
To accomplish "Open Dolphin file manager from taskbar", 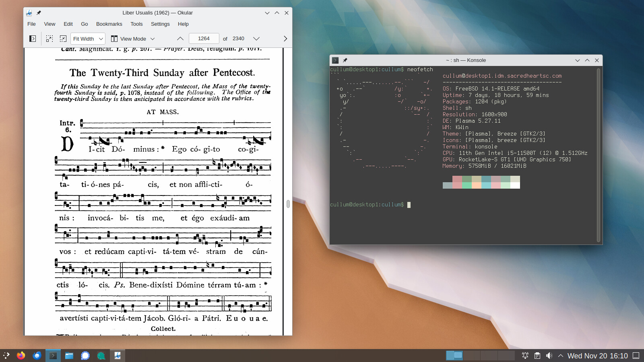I will click(x=69, y=356).
